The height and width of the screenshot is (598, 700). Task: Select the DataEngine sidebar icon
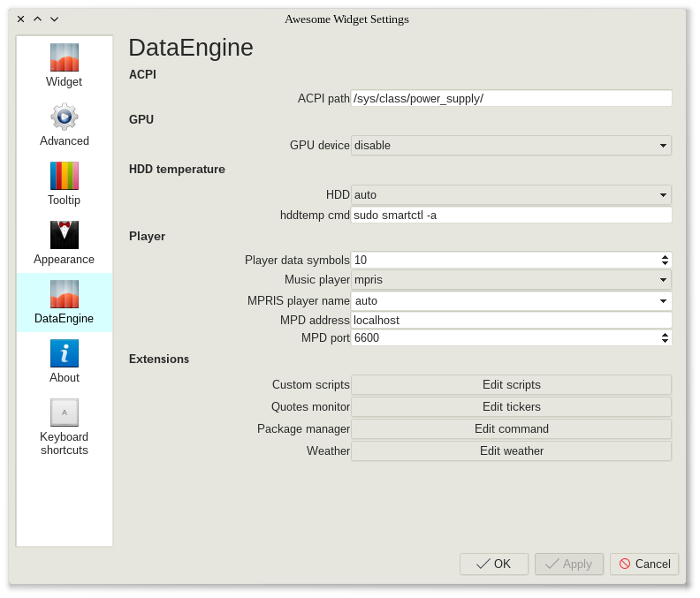pos(65,294)
